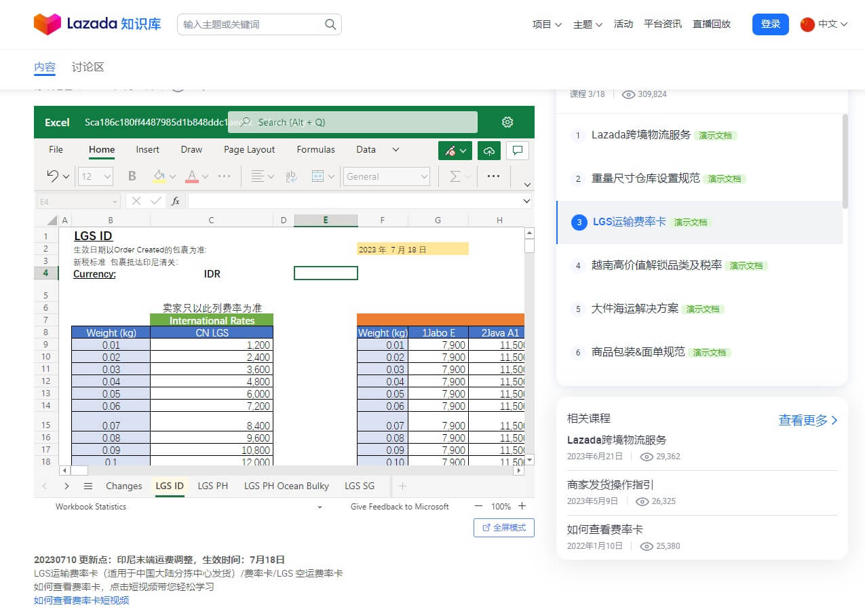Select the Draw ribbon tab
This screenshot has height=616, width=865.
[x=191, y=149]
